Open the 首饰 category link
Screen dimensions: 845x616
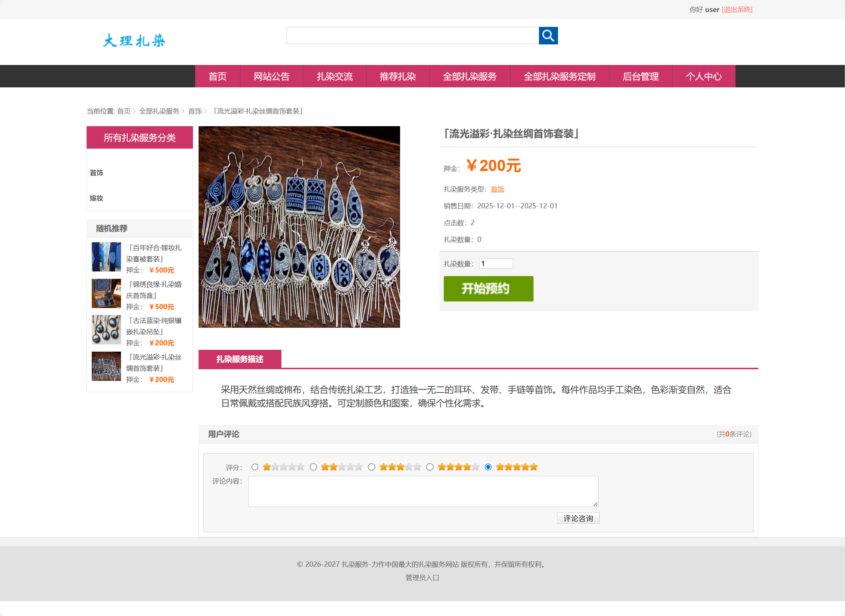pyautogui.click(x=96, y=172)
